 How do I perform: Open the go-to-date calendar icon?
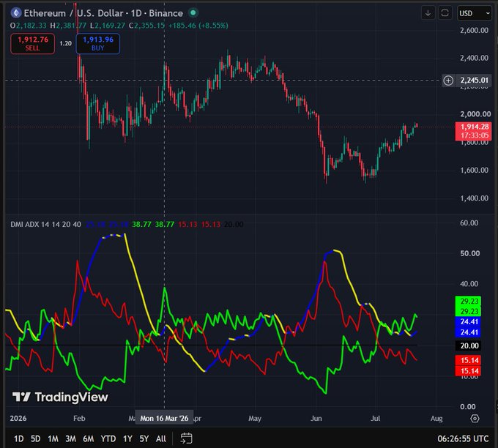click(x=187, y=438)
